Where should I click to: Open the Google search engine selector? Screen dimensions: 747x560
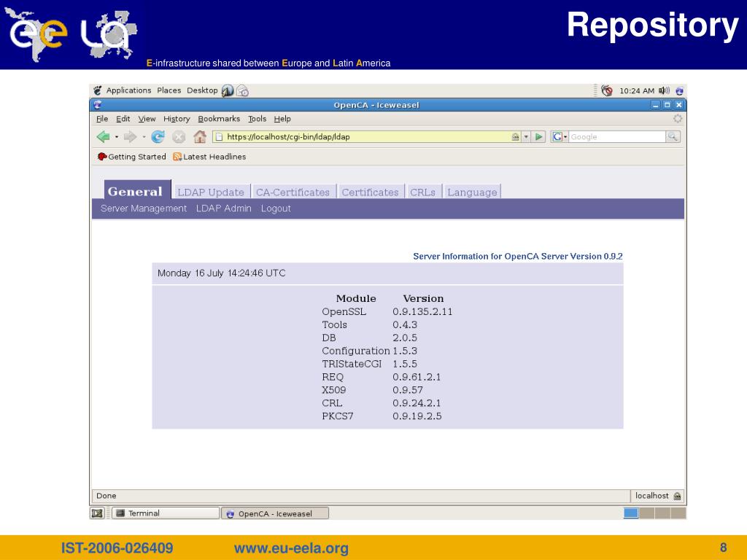[560, 136]
